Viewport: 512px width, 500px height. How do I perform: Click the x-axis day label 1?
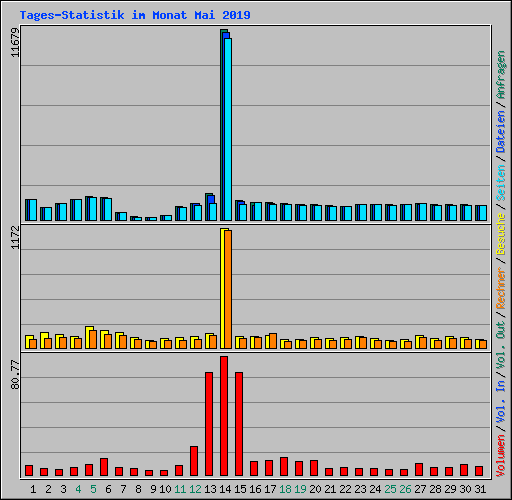point(33,489)
